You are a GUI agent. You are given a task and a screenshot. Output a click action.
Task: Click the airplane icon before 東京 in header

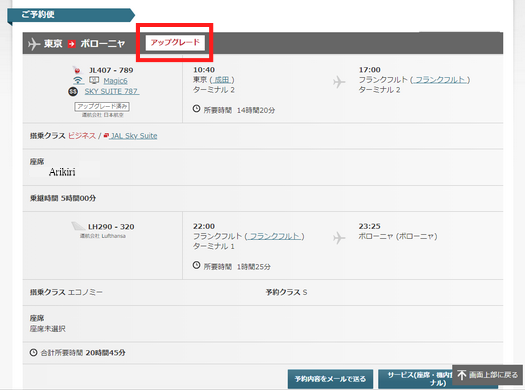[34, 44]
